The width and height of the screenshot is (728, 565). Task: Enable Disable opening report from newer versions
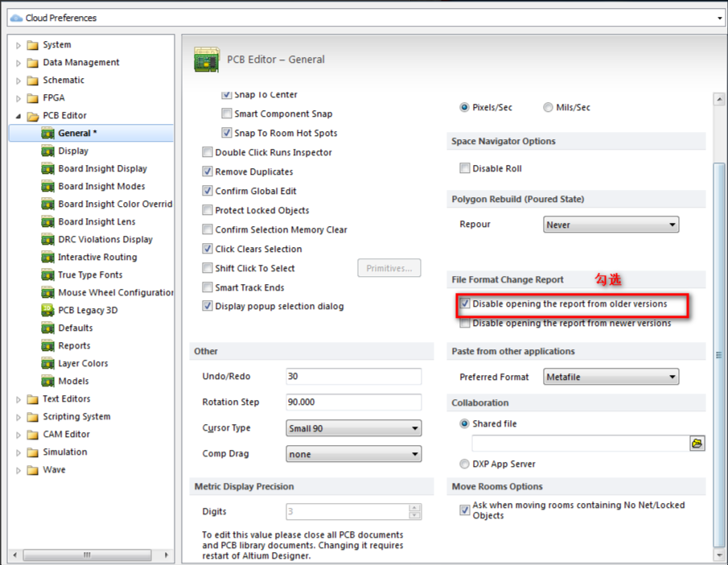465,323
